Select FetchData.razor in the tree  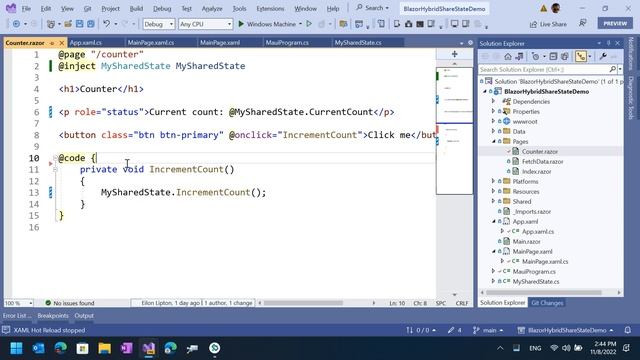(x=542, y=161)
